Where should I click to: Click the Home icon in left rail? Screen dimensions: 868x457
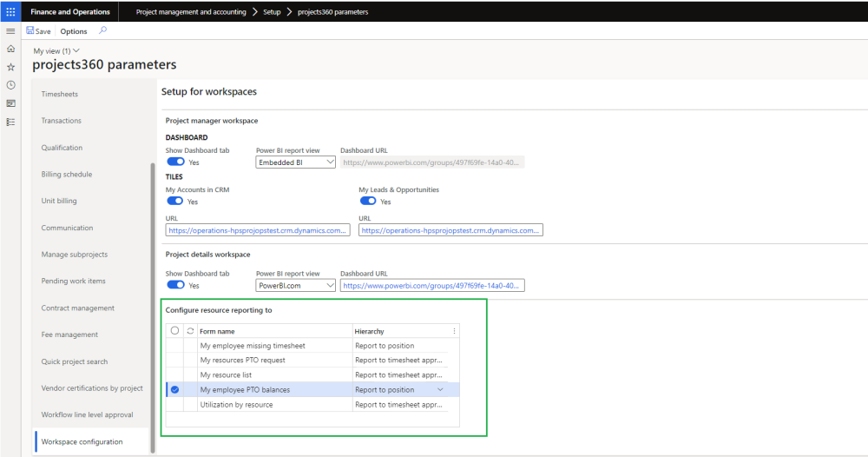tap(10, 49)
